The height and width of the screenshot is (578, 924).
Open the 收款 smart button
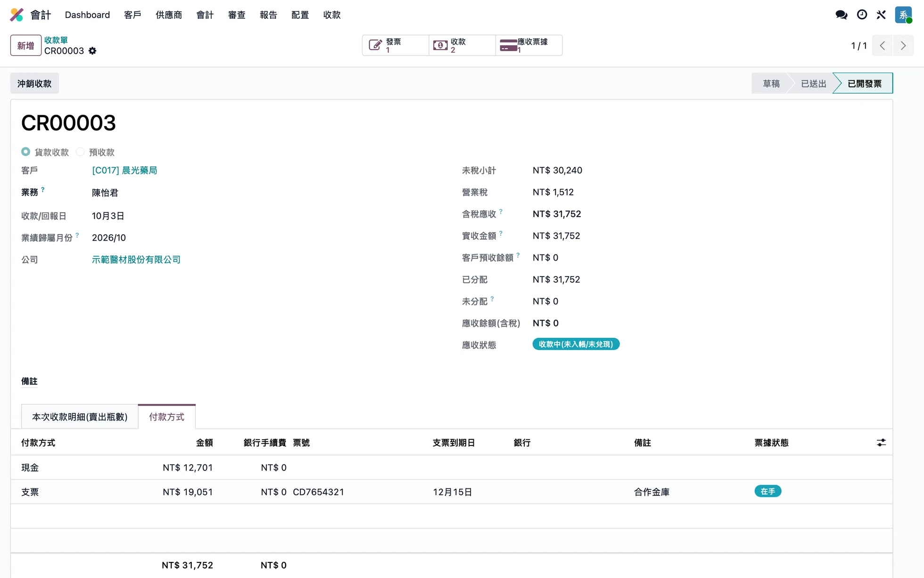(x=462, y=45)
